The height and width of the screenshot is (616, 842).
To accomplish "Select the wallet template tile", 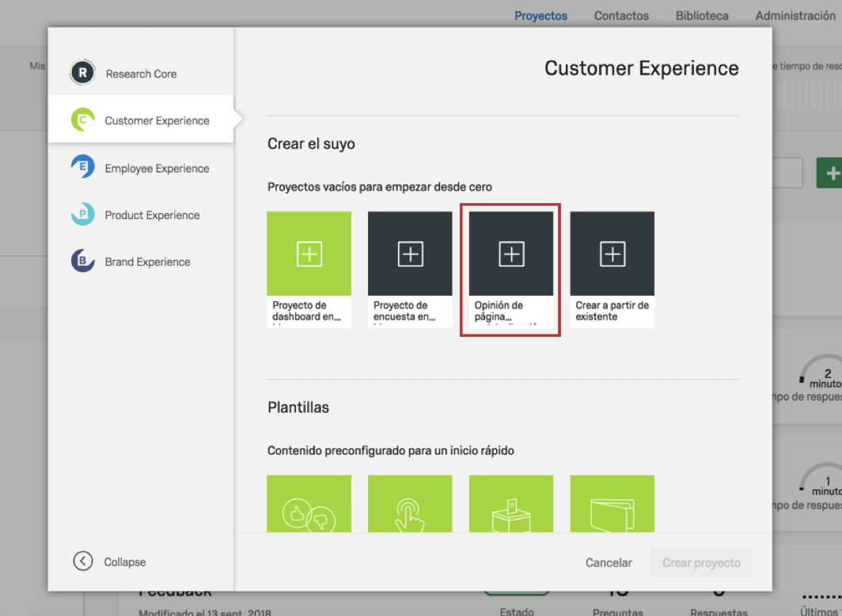I will (x=613, y=503).
